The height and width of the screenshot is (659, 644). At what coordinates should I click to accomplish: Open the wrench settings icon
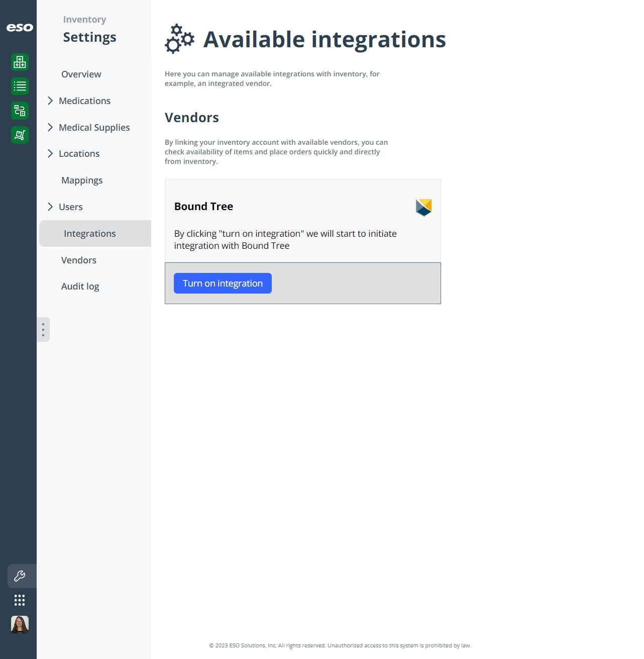20,576
